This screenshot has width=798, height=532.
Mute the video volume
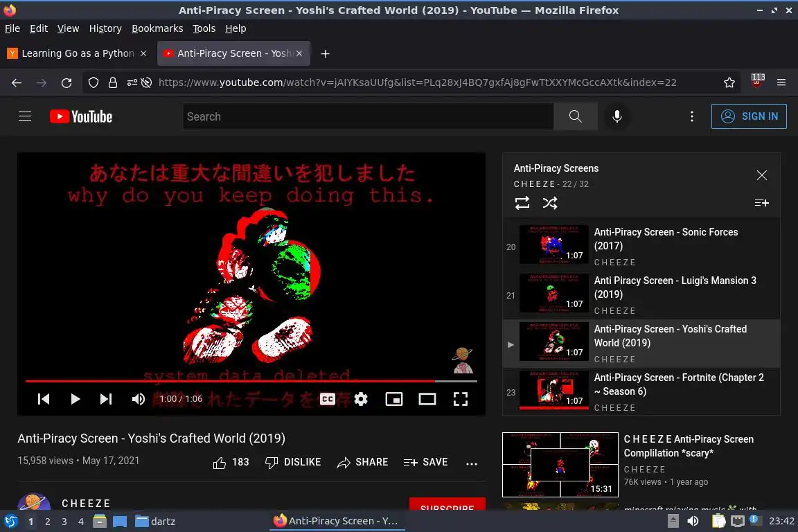point(138,399)
